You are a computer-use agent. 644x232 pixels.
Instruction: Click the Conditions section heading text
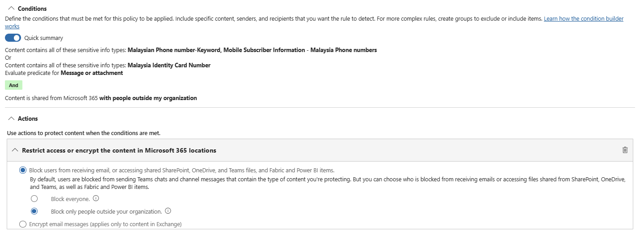pyautogui.click(x=32, y=9)
